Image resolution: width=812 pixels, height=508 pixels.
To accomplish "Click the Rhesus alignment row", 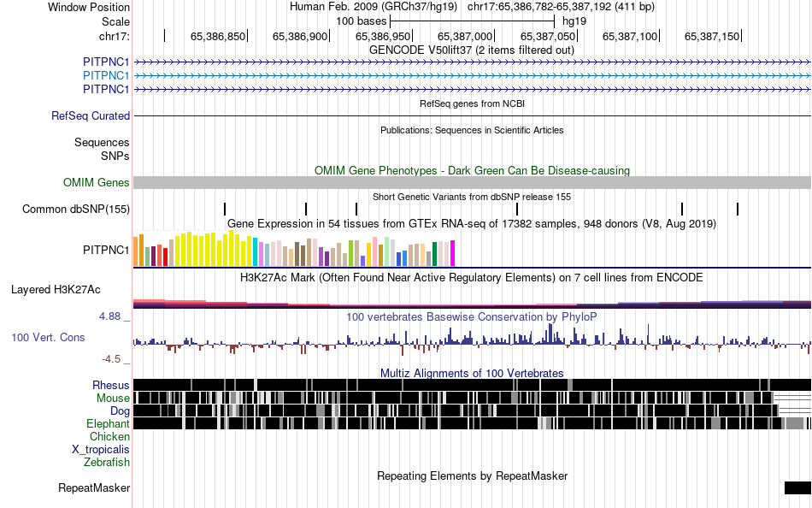I will 473,385.
